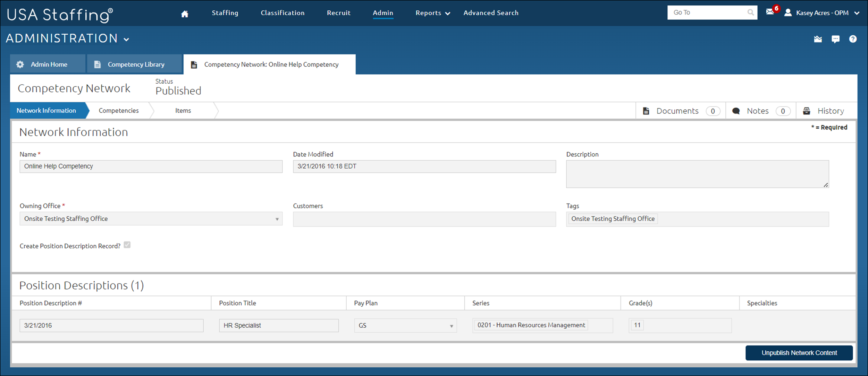Viewport: 868px width, 376px height.
Task: Click the Date Modified field
Action: [424, 166]
